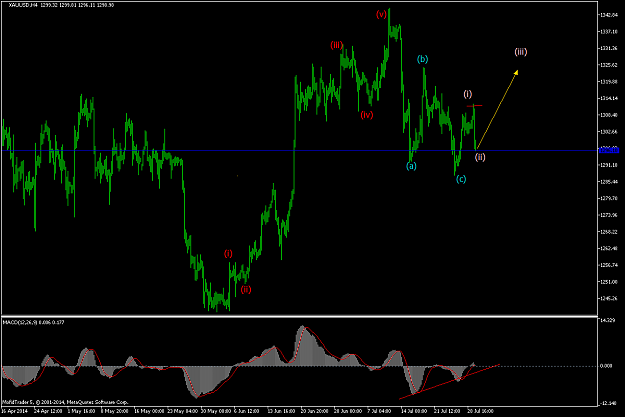Select the cyan (b) wave label
Screen dimensions: 625x417
(x=423, y=59)
